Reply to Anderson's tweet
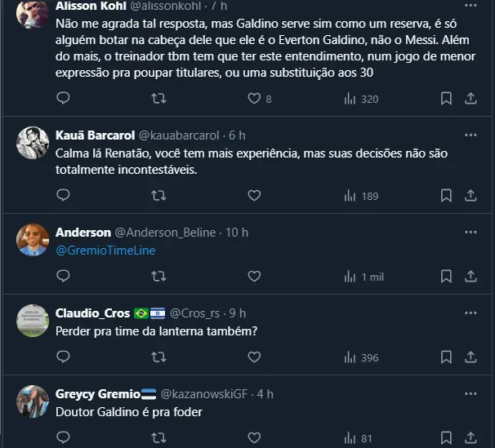Screen dimensions: 495x448 64,277
